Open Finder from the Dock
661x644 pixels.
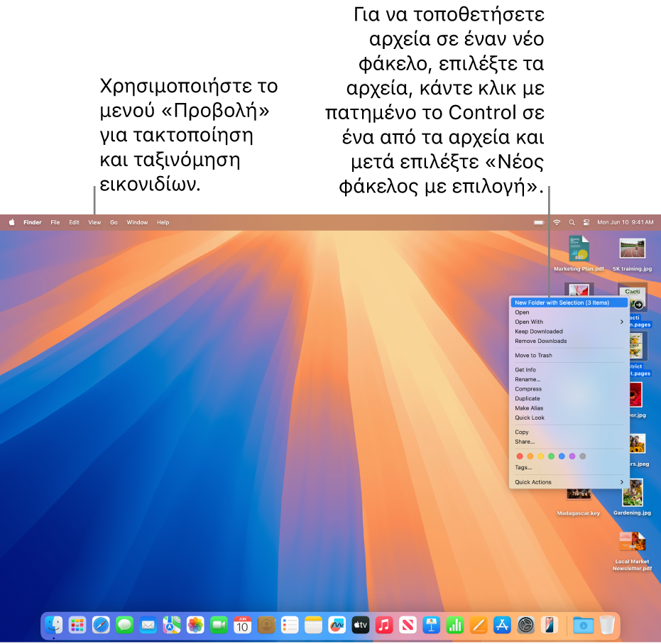[x=53, y=625]
